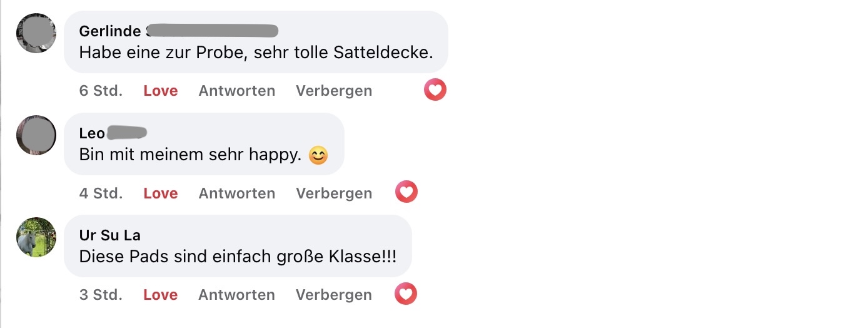This screenshot has height=328, width=868.
Task: Click Verbergen under Ur Su La's comment
Action: click(334, 295)
